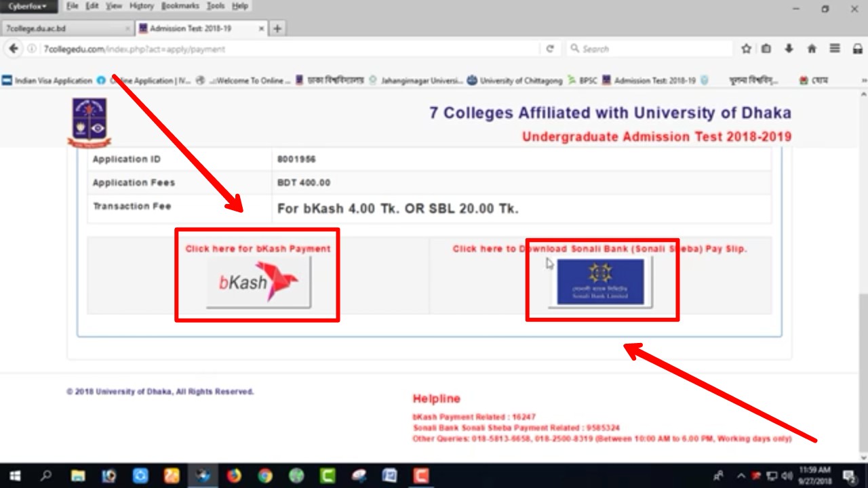
Task: Open the Welcome To Online bookmark
Action: (243, 81)
